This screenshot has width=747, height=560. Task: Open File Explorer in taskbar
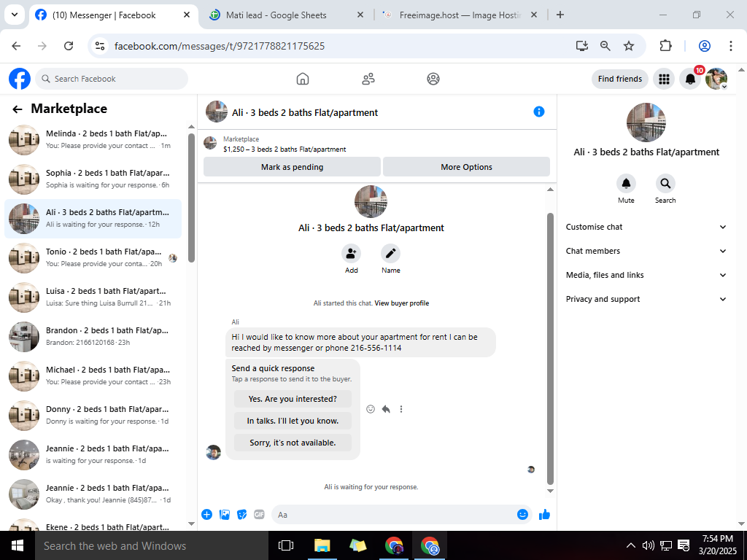pyautogui.click(x=322, y=545)
